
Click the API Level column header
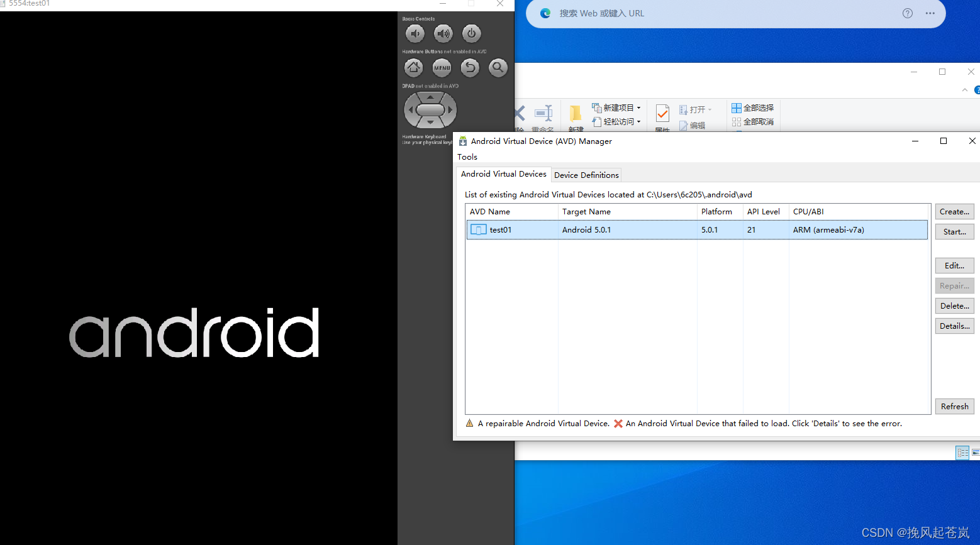pyautogui.click(x=766, y=212)
